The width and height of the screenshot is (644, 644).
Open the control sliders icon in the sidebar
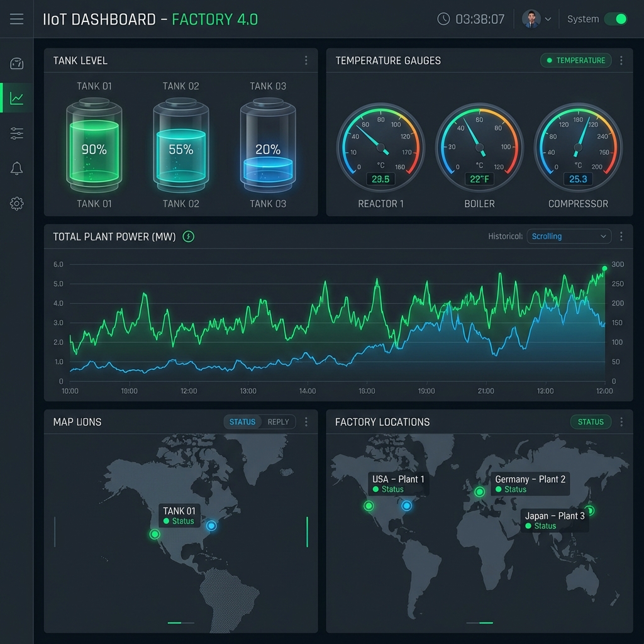point(16,133)
